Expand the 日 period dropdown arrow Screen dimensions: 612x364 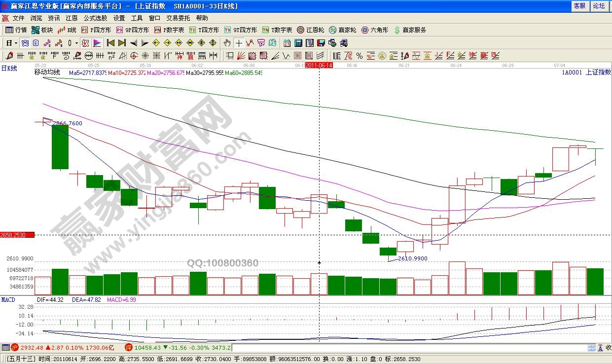point(16,43)
